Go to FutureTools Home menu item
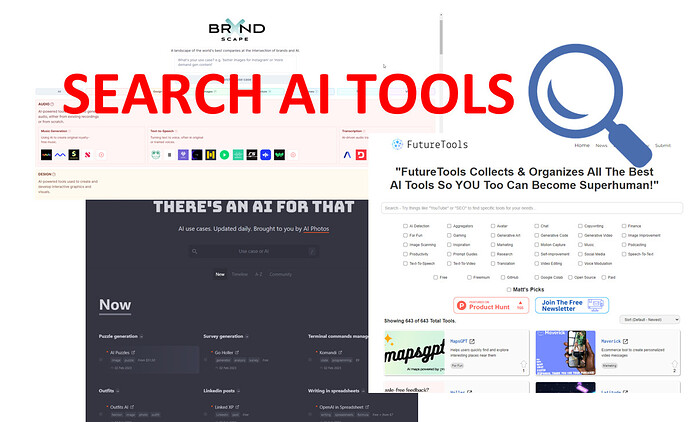Viewport: 690px width, 422px height. 582,145
